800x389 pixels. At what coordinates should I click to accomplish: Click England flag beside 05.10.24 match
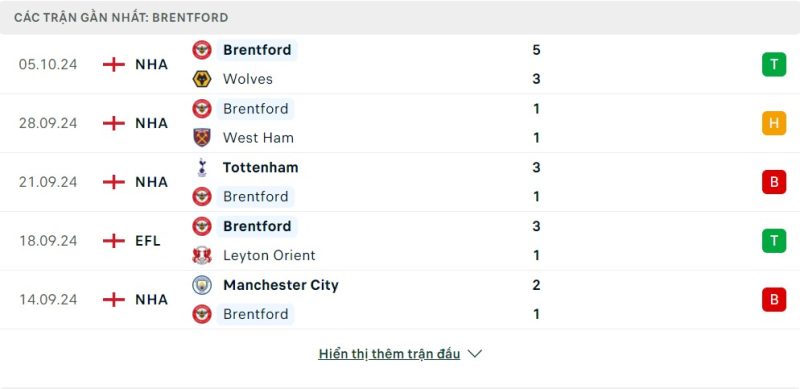[x=114, y=64]
